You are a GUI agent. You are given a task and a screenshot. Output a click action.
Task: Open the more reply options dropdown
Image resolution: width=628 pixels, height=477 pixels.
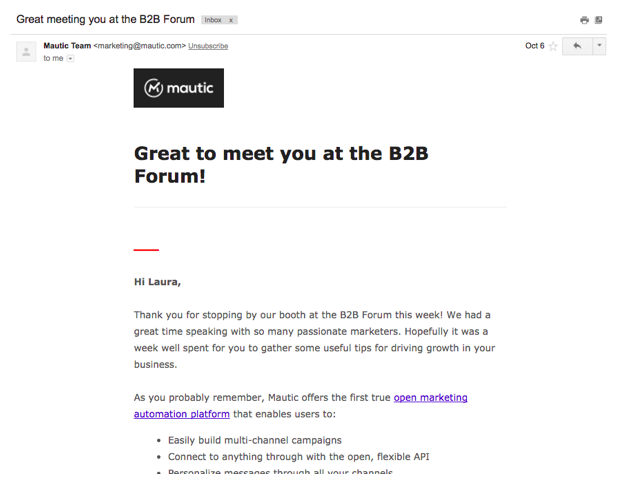coord(599,46)
